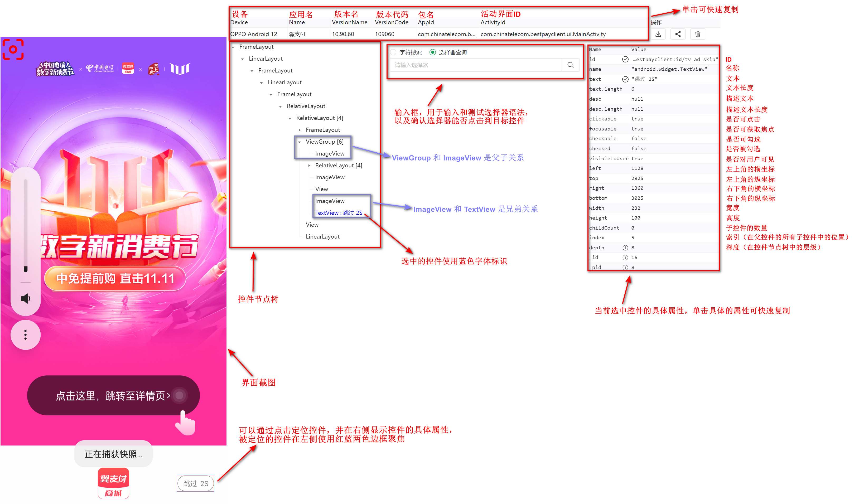Click the checkmark icon next to the text property
Viewport: 854px width, 504px height.
625,79
